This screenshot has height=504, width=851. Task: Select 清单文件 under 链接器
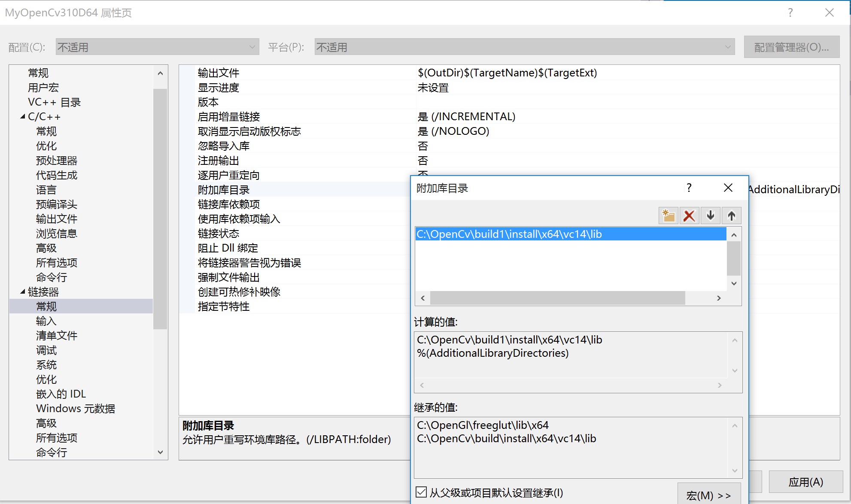[57, 336]
